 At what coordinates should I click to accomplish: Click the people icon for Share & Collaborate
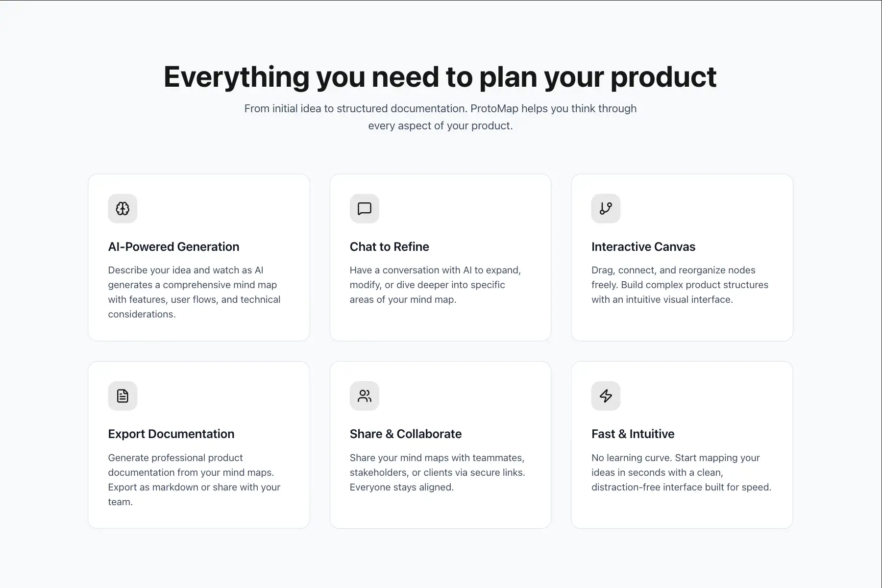pyautogui.click(x=365, y=396)
